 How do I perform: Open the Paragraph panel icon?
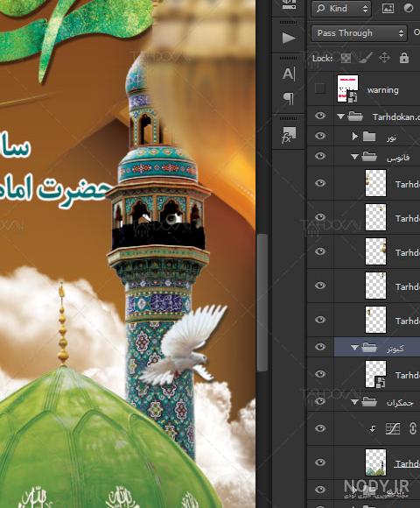coord(289,98)
